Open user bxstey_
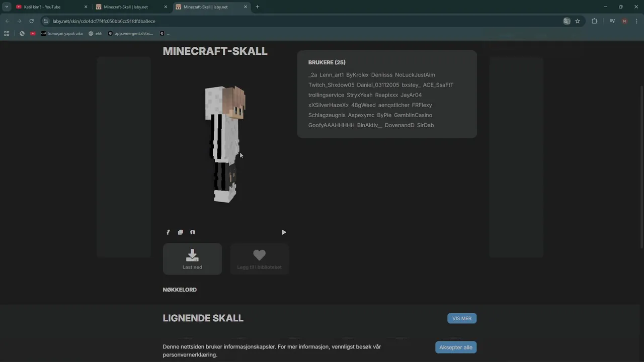644x362 pixels. 411,85
